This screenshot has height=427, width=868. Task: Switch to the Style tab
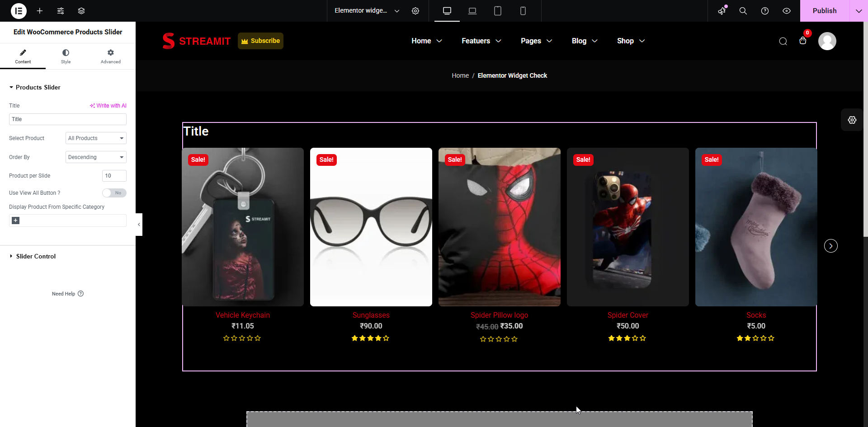coord(66,56)
